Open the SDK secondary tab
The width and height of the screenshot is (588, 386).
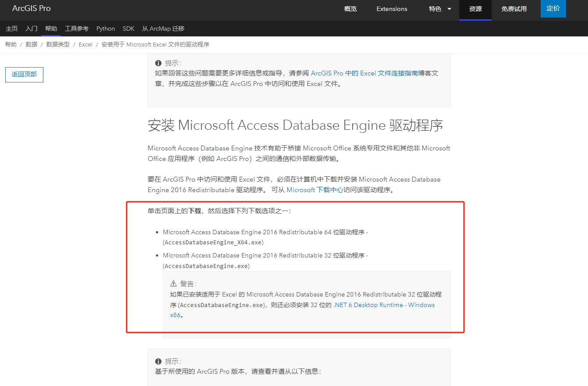coord(128,29)
